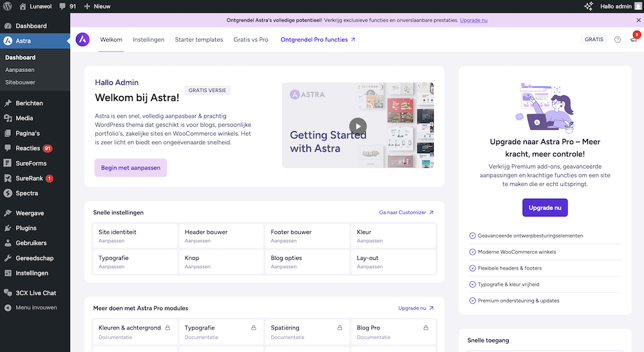The image size is (644, 352).
Task: Click the lock icon on Spatiëring module
Action: pyautogui.click(x=339, y=328)
